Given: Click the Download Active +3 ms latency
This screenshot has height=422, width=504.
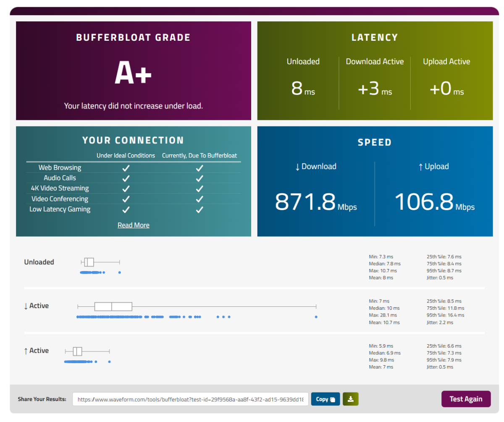Looking at the screenshot, I should tap(375, 89).
